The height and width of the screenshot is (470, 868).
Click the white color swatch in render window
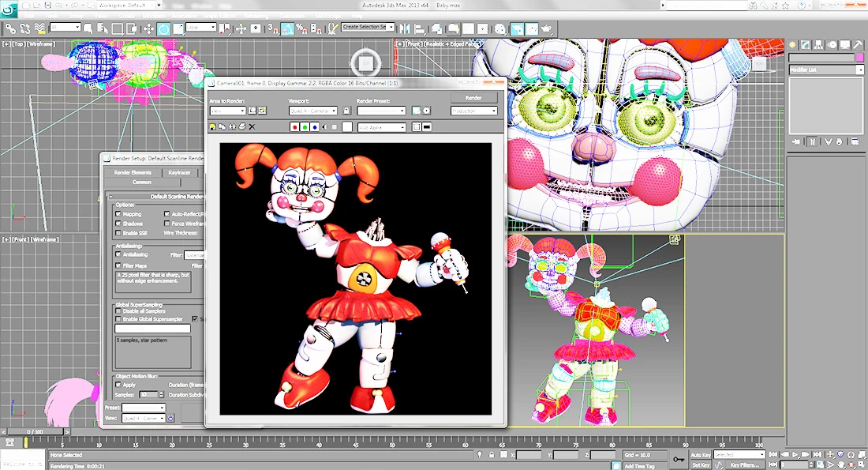[347, 127]
